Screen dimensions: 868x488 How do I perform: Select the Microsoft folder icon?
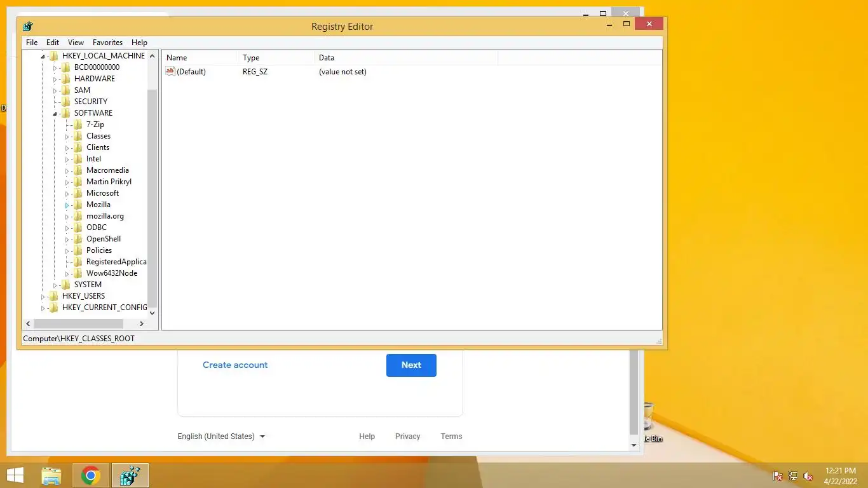78,193
